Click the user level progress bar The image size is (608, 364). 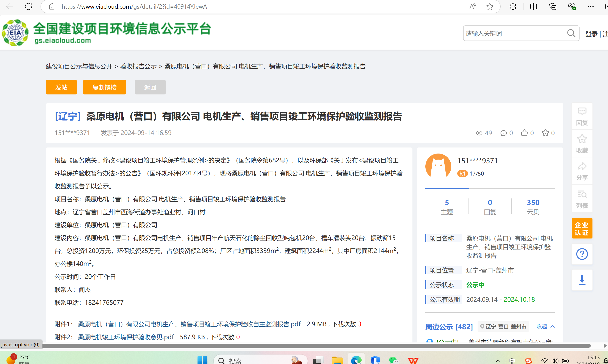click(x=490, y=188)
